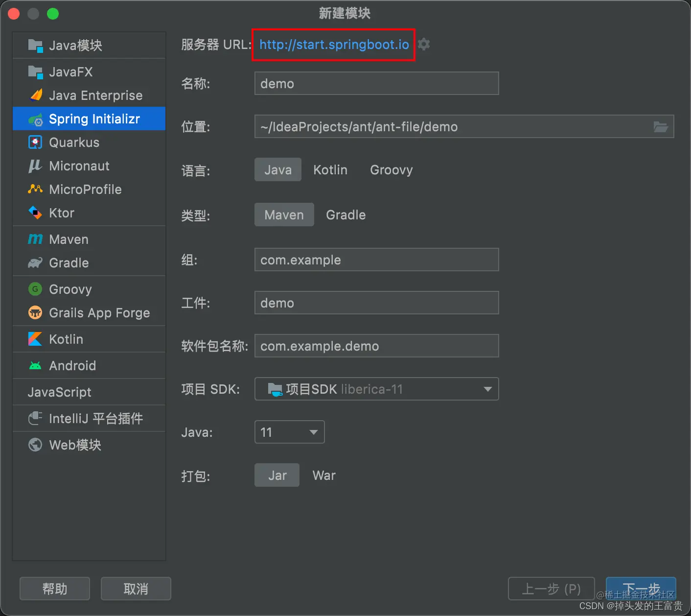The height and width of the screenshot is (616, 691).
Task: Select the Groovy green icon
Action: (35, 289)
